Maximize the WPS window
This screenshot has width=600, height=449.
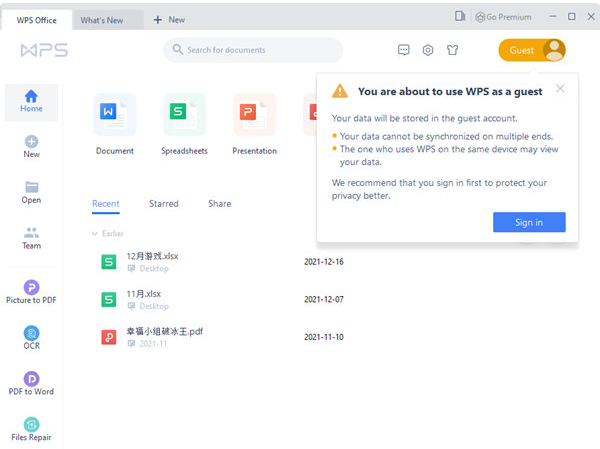(x=572, y=16)
